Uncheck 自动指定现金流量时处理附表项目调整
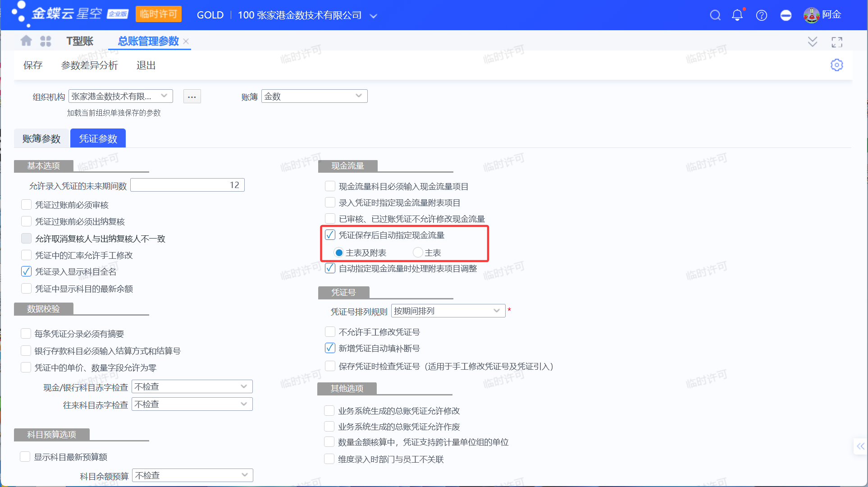Screen dimensions: 868x487 pos(330,268)
